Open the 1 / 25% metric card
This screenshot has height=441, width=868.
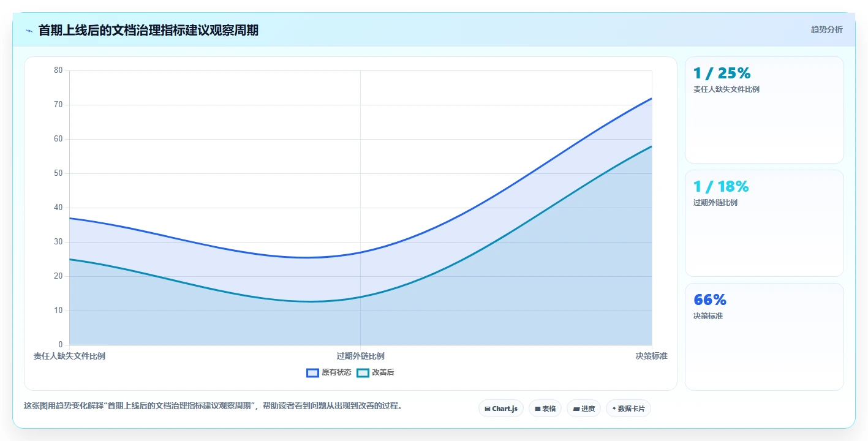(x=764, y=110)
